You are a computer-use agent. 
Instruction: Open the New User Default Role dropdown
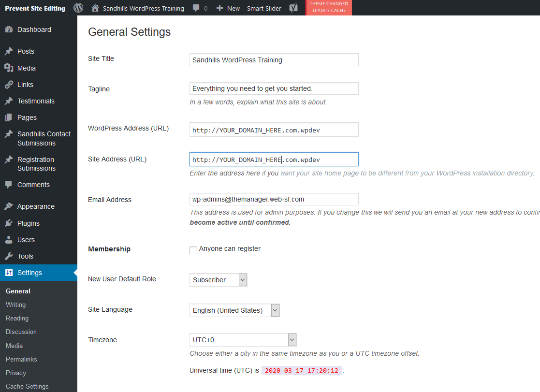click(219, 280)
